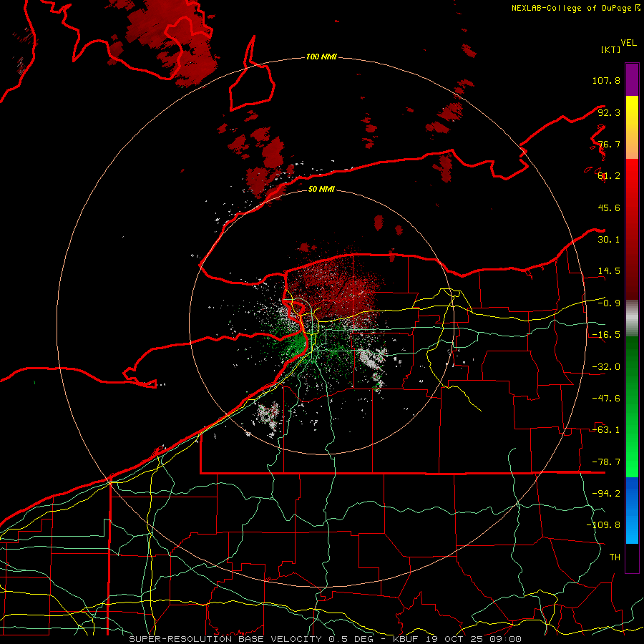This screenshot has height=644, width=644.
Task: Click the 50 NMI range ring label
Action: tap(321, 189)
